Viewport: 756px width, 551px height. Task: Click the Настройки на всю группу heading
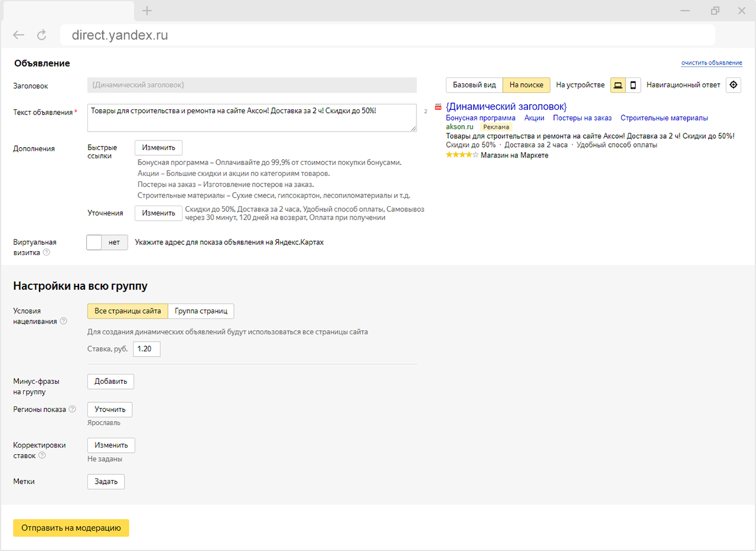(80, 286)
